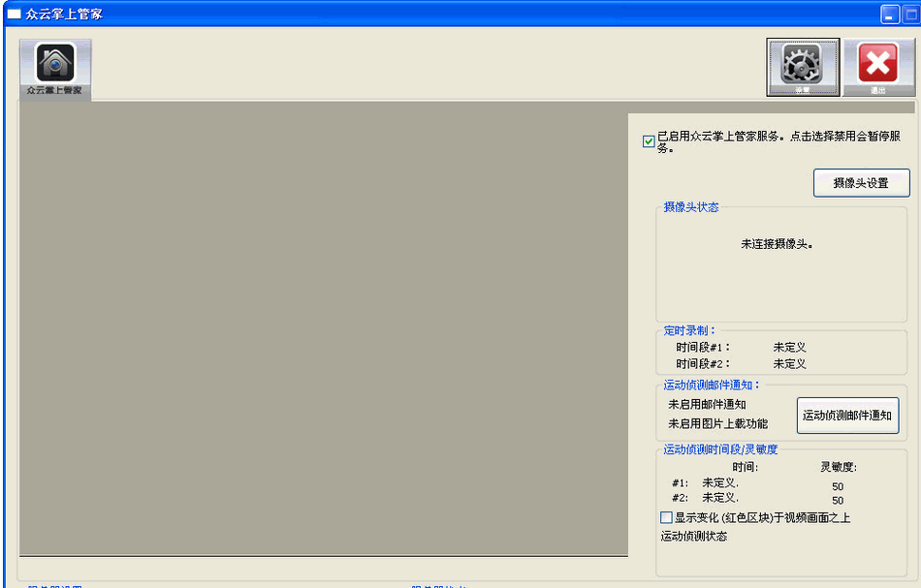This screenshot has width=921, height=588.
Task: Minimize the 众云掌上管家 window
Action: (x=889, y=15)
